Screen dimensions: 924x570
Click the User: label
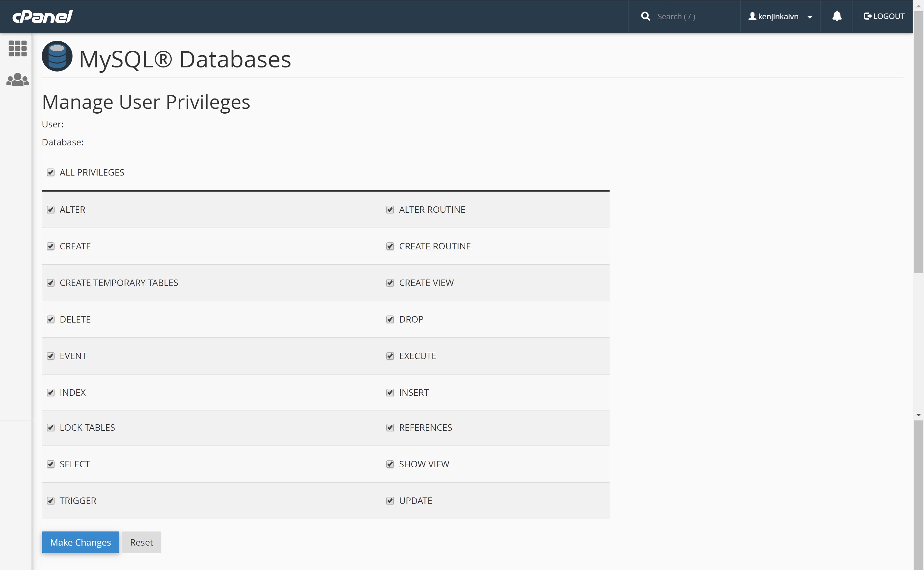[x=53, y=124]
